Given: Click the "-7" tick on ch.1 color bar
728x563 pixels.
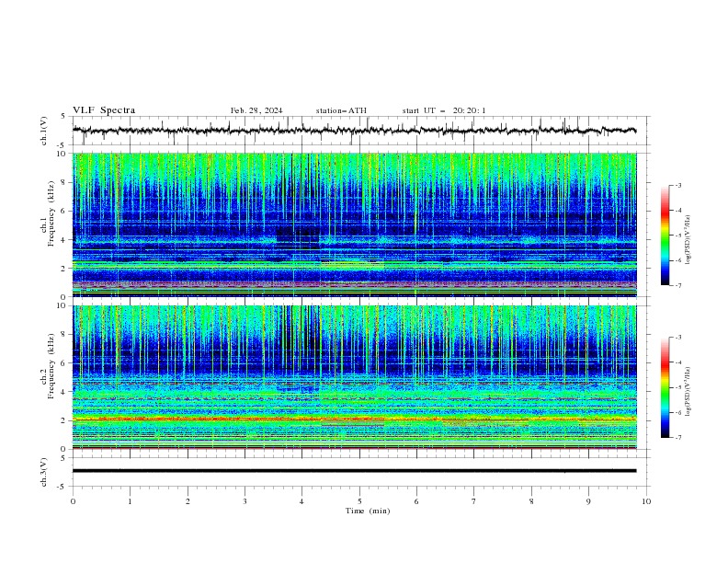Looking at the screenshot, I should [x=678, y=285].
